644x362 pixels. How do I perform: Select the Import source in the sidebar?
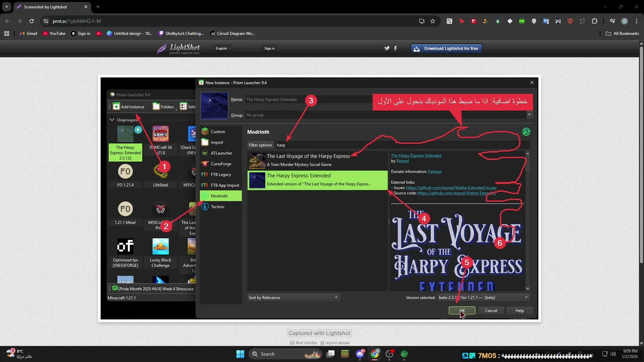[220, 142]
